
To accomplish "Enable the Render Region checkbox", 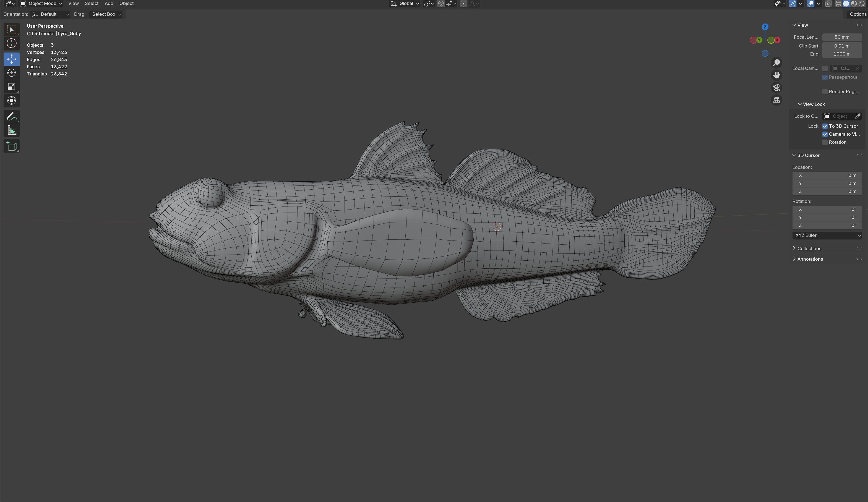I will click(825, 91).
